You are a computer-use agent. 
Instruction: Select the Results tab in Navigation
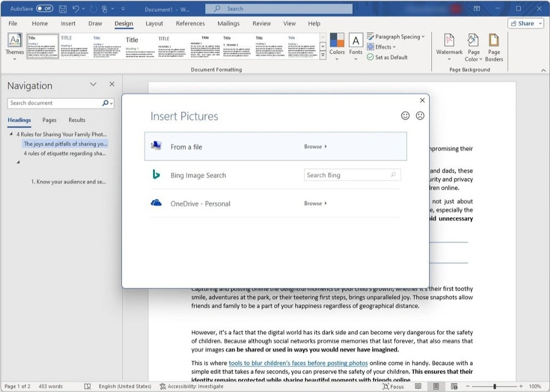click(x=77, y=120)
